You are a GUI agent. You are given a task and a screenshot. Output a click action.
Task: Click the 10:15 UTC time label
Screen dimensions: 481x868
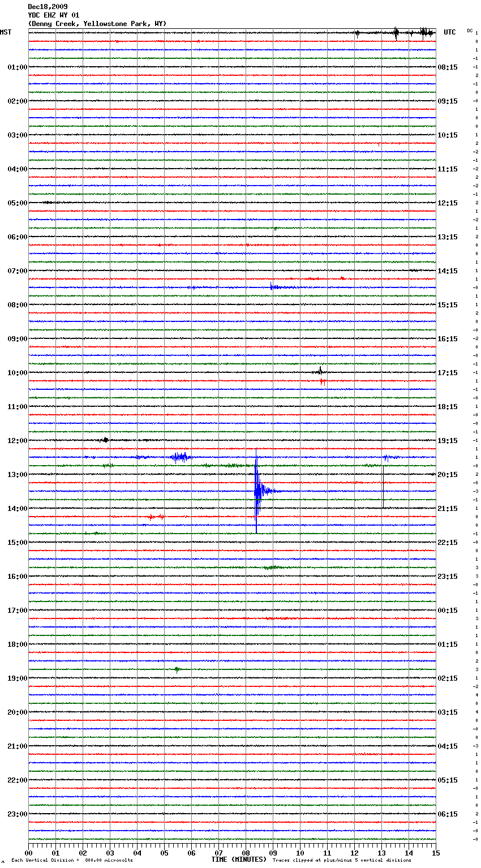448,135
